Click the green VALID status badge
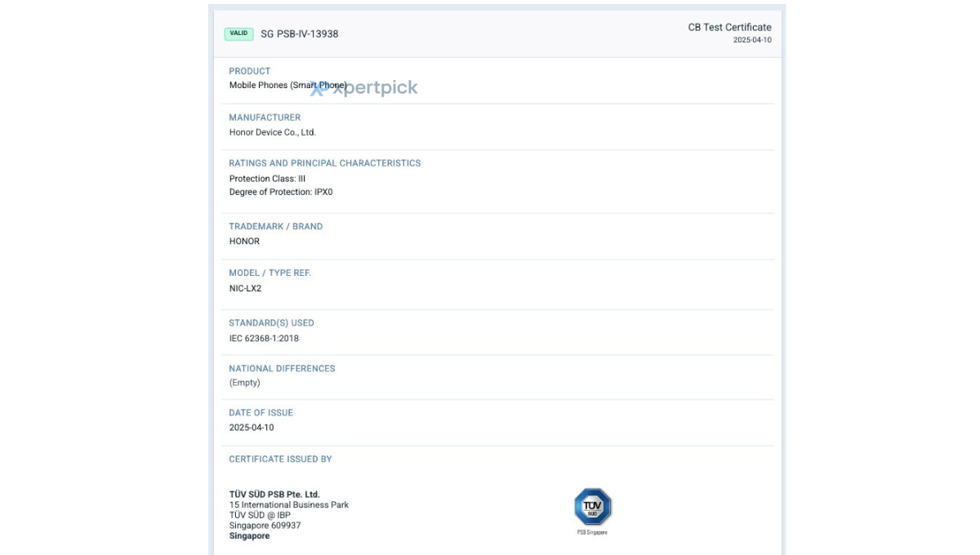 click(x=238, y=33)
